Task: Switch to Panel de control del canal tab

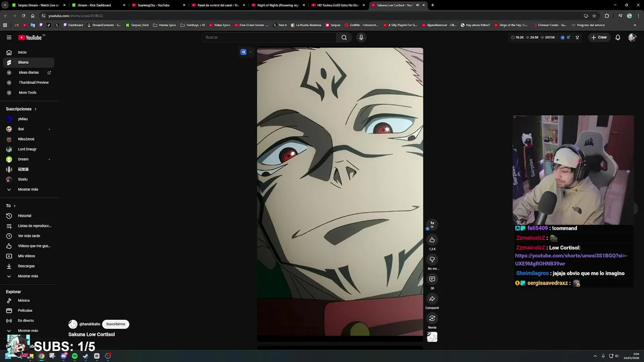Action: click(x=217, y=5)
